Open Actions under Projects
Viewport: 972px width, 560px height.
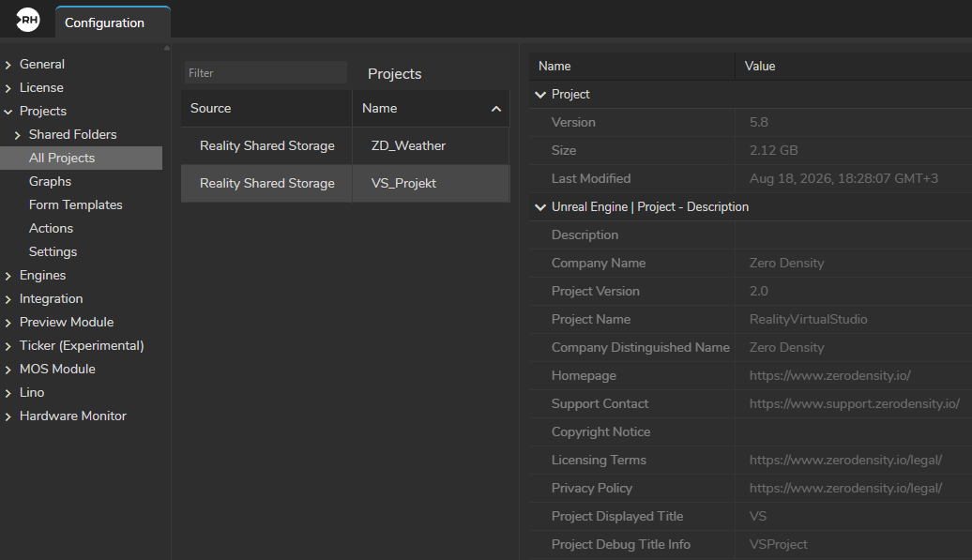coord(51,228)
